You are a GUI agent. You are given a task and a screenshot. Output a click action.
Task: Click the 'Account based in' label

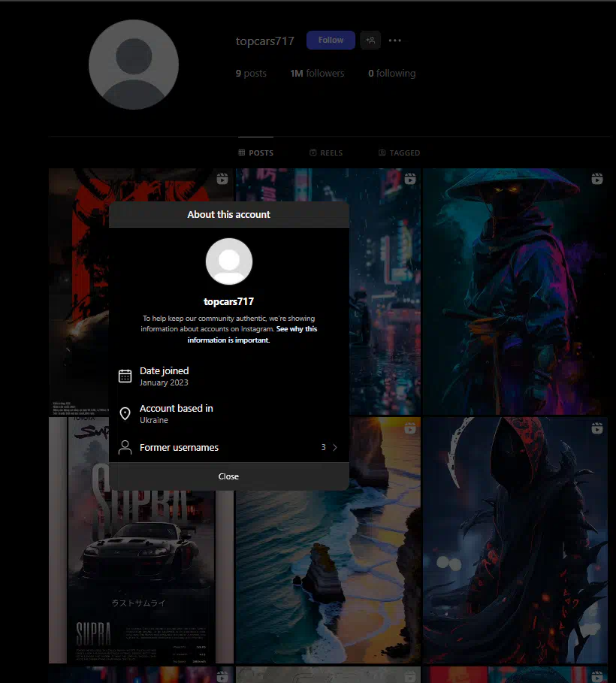pyautogui.click(x=177, y=408)
